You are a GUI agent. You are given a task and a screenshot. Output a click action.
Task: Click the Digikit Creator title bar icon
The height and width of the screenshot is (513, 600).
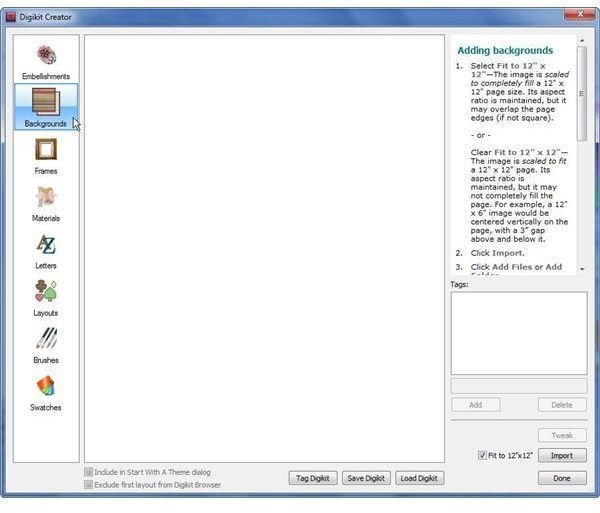(10, 17)
